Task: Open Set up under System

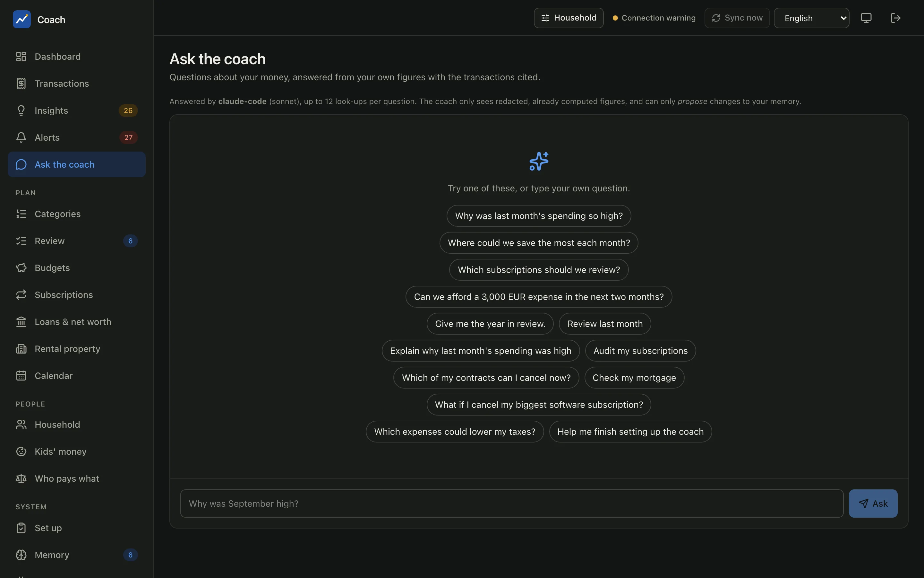Action: pos(76,528)
